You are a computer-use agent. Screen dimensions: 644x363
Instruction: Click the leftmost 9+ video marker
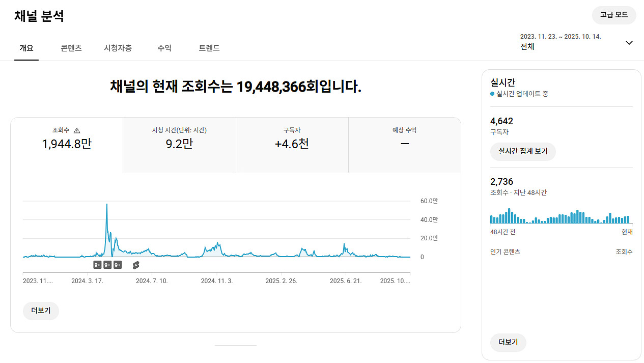pos(97,265)
